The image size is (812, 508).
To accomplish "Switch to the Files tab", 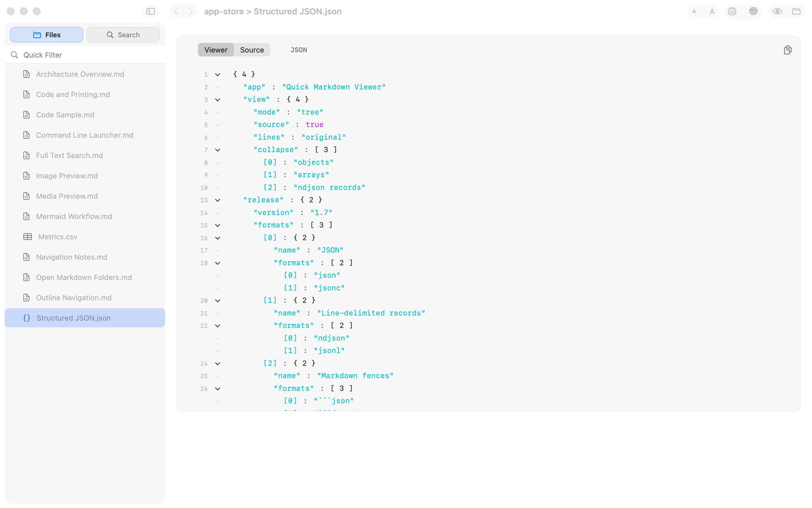I will pos(47,35).
